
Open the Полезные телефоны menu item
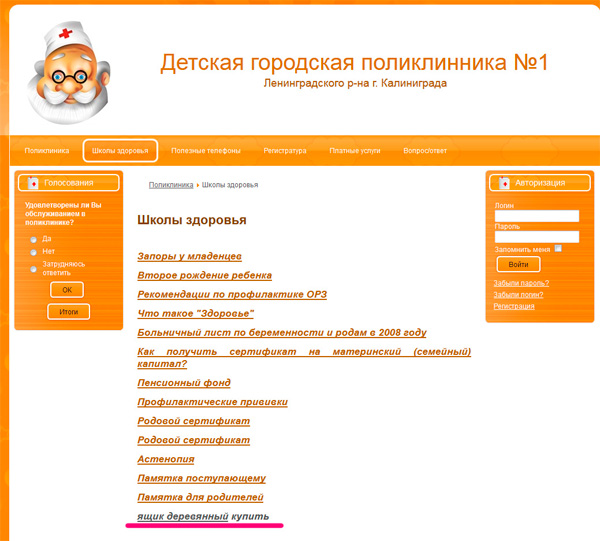tap(206, 151)
